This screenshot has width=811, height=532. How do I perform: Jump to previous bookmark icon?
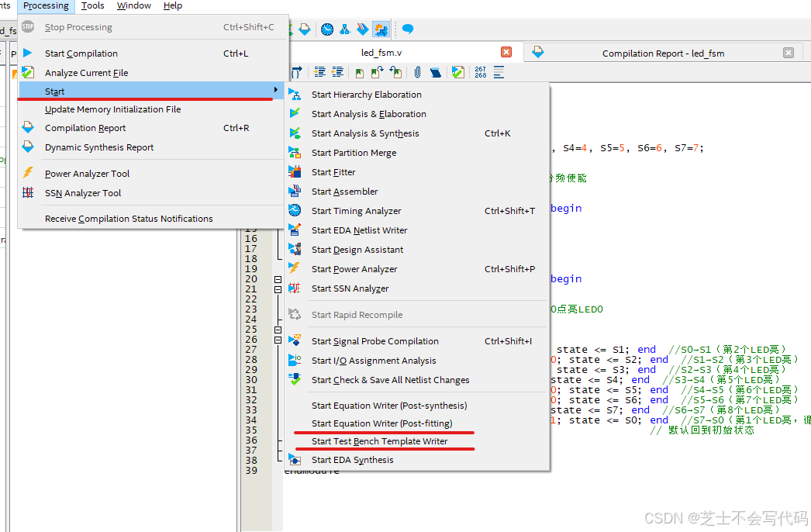[395, 72]
